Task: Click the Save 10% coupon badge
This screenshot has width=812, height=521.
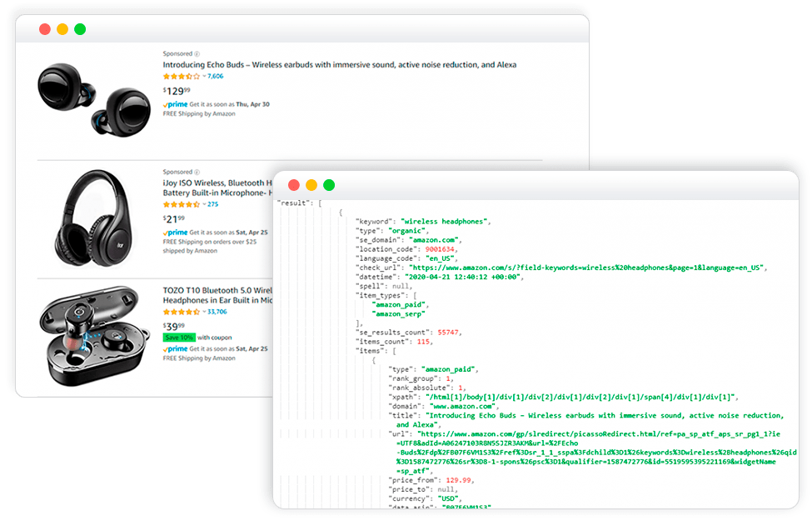Action: point(179,338)
